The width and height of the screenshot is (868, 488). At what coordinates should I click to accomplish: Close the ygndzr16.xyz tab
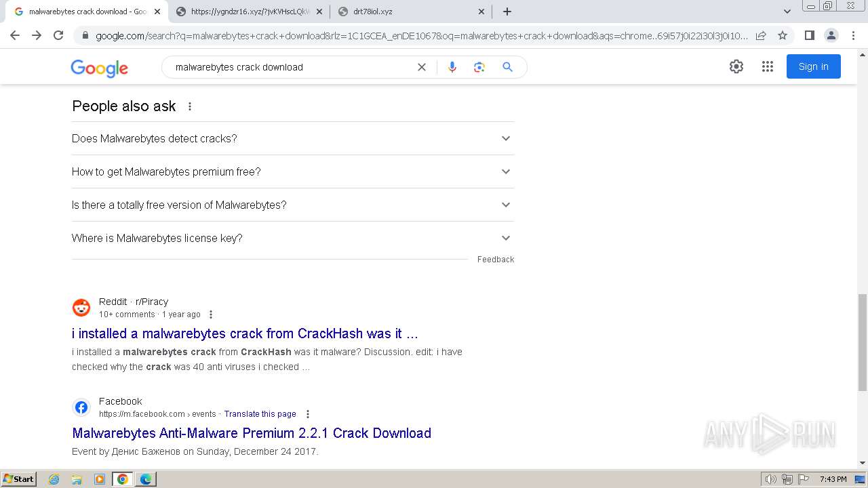click(x=319, y=12)
